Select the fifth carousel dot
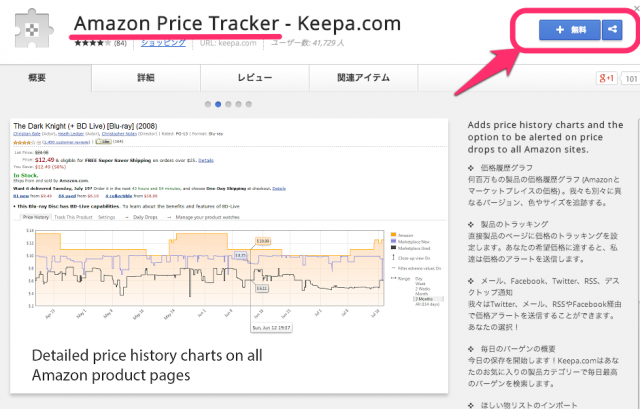 249,103
